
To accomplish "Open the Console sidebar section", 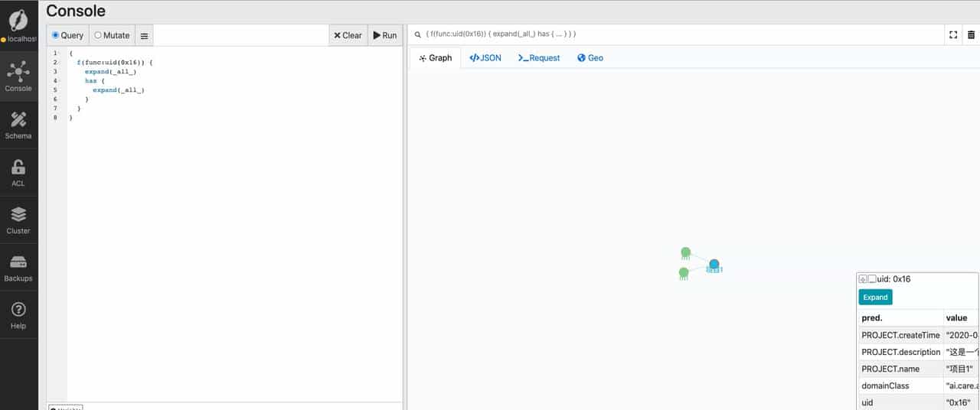I will click(18, 77).
